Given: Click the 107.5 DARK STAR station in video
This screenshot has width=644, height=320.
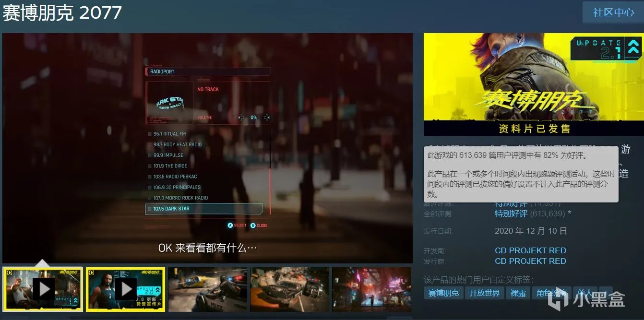Looking at the screenshot, I should 204,209.
